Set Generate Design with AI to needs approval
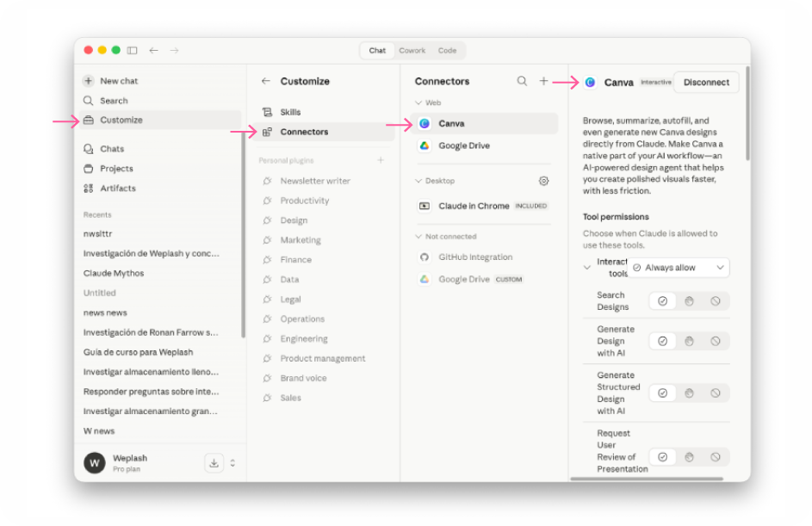Image resolution: width=812 pixels, height=526 pixels. [x=689, y=341]
